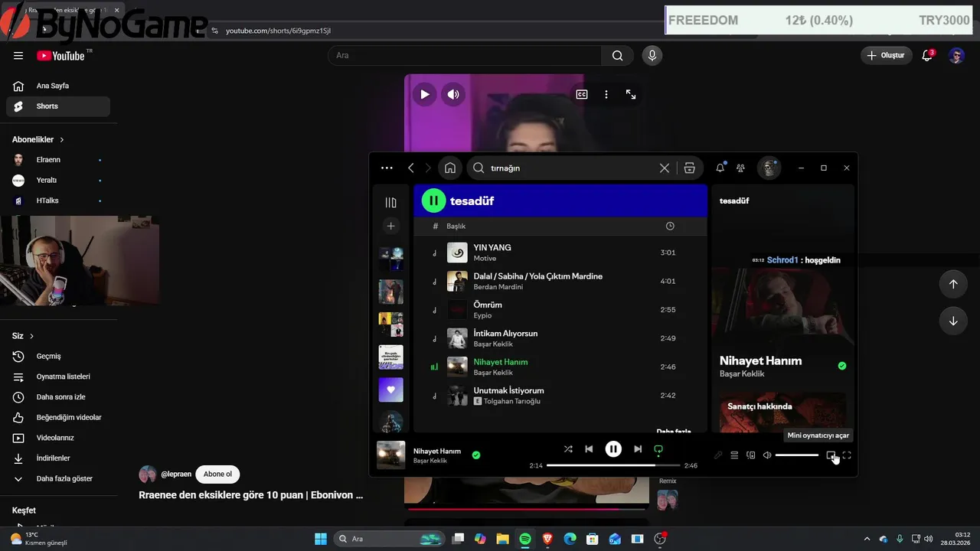
Task: Adjust the Spotify volume slider
Action: [797, 455]
